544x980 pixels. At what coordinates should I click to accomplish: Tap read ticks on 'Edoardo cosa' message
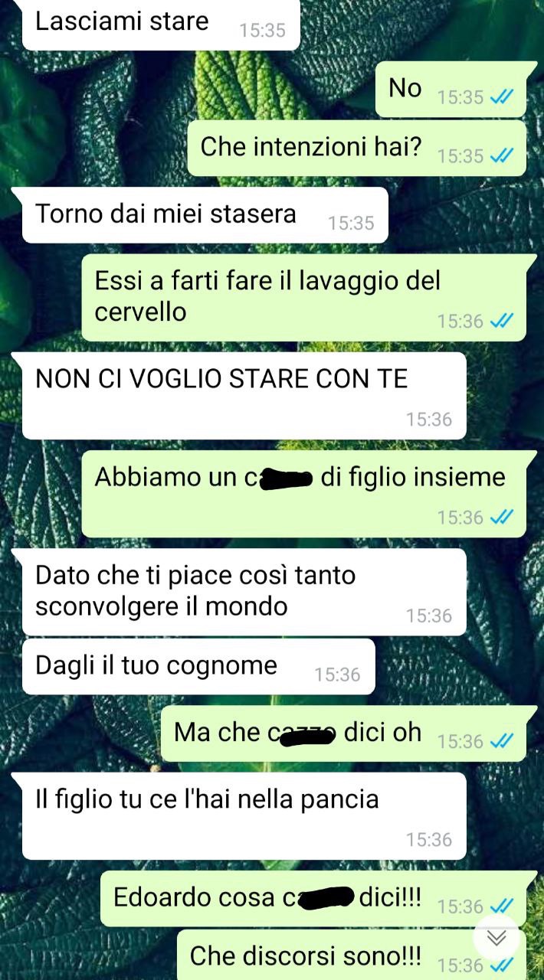click(x=502, y=906)
